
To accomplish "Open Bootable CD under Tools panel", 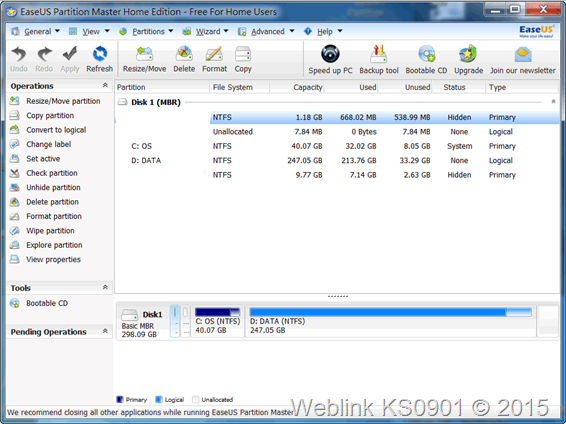I will [39, 303].
